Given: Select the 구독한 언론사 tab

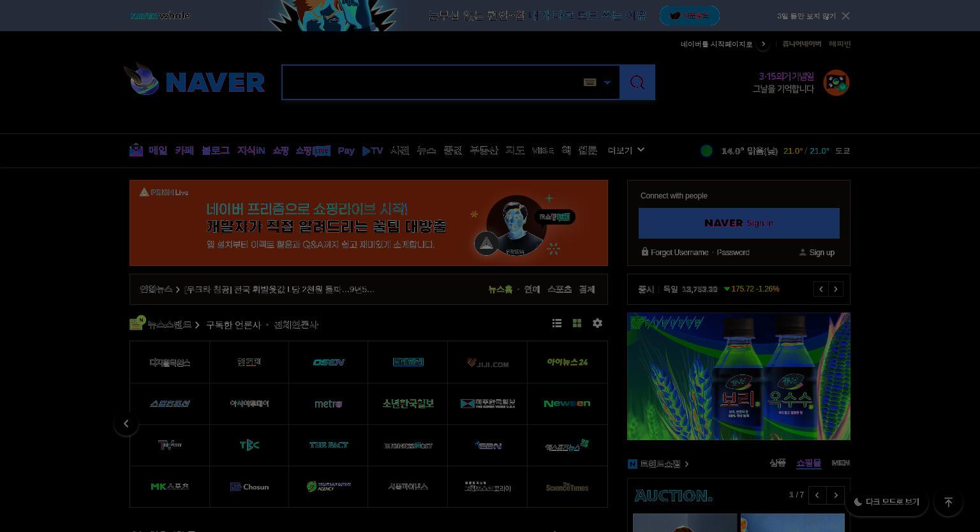Looking at the screenshot, I should coord(234,325).
